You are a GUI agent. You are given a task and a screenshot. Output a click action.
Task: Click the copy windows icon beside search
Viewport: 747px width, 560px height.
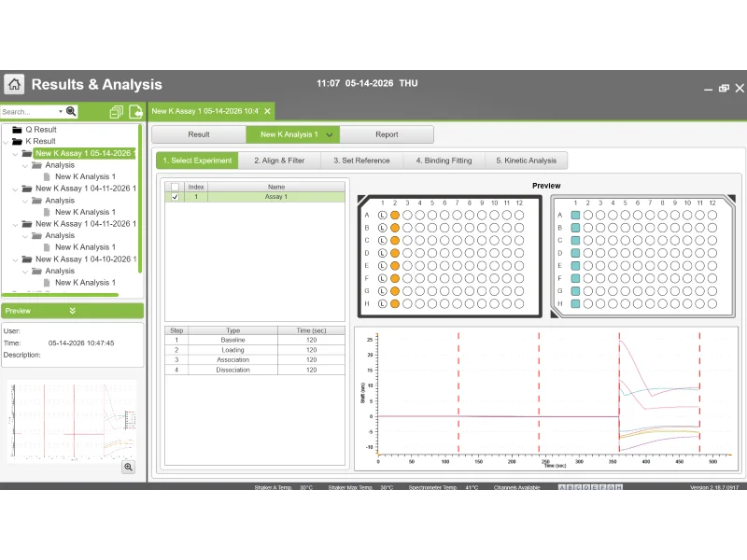click(116, 112)
